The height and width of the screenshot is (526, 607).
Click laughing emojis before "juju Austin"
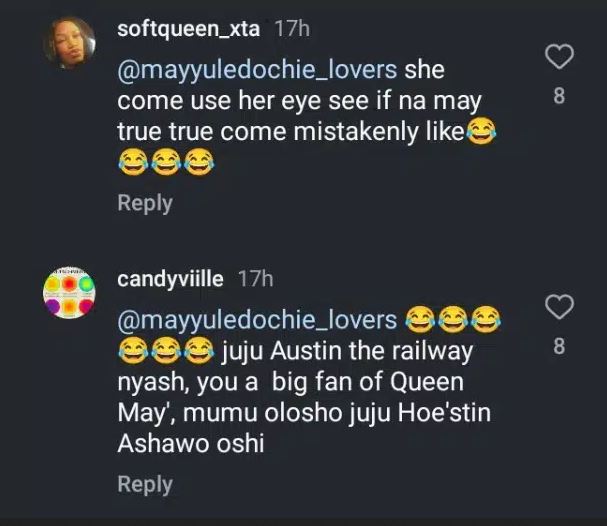click(x=166, y=350)
